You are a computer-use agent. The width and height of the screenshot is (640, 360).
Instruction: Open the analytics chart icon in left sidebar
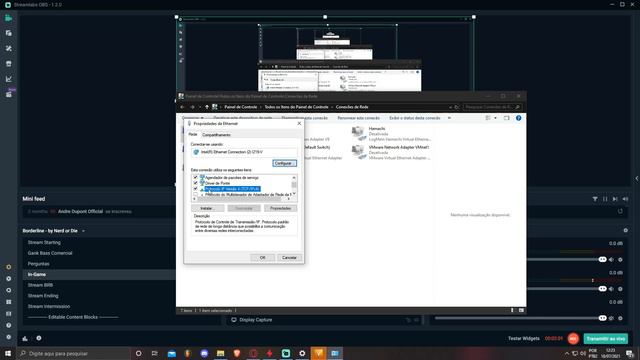click(x=9, y=79)
